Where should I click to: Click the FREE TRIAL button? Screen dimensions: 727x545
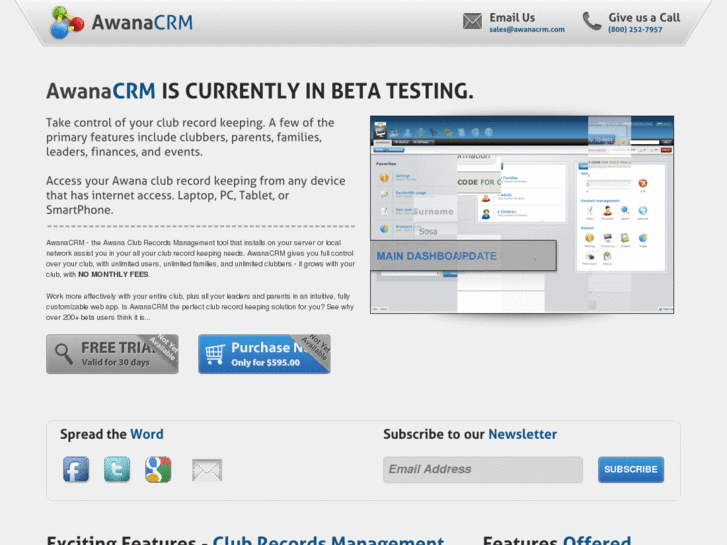pos(112,354)
